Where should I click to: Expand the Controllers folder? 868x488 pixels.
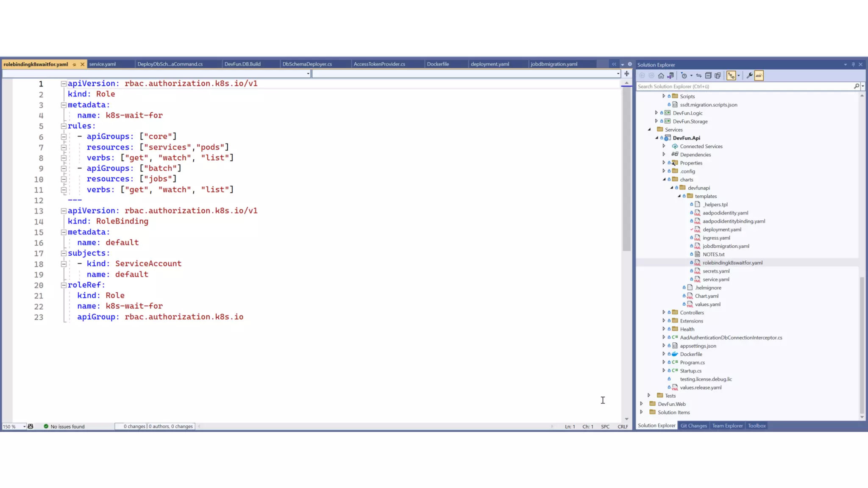click(664, 312)
